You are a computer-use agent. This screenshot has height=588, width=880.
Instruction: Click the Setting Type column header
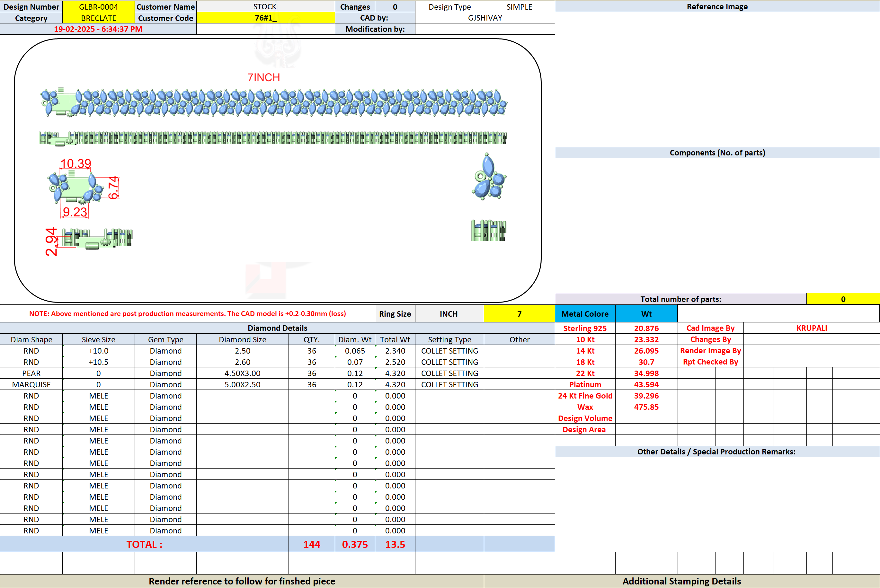[x=449, y=339]
